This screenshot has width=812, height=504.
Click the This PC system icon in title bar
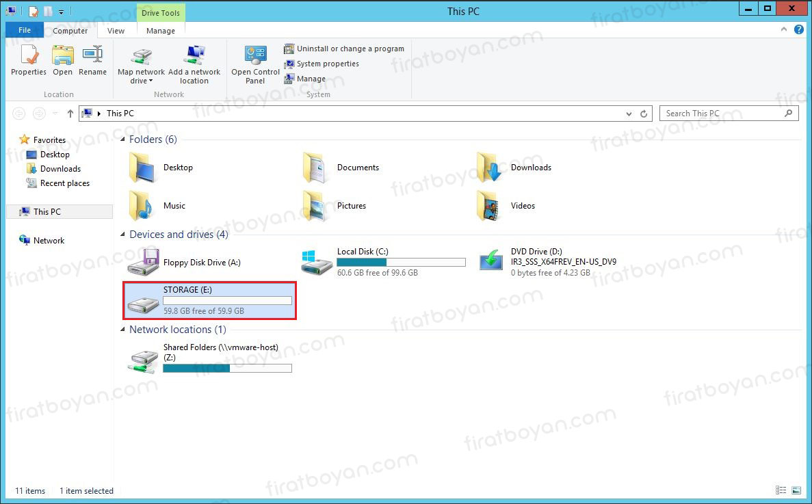click(x=11, y=10)
